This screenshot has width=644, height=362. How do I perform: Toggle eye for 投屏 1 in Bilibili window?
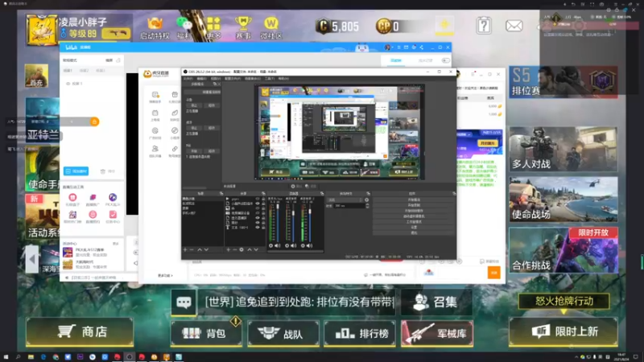point(68,84)
